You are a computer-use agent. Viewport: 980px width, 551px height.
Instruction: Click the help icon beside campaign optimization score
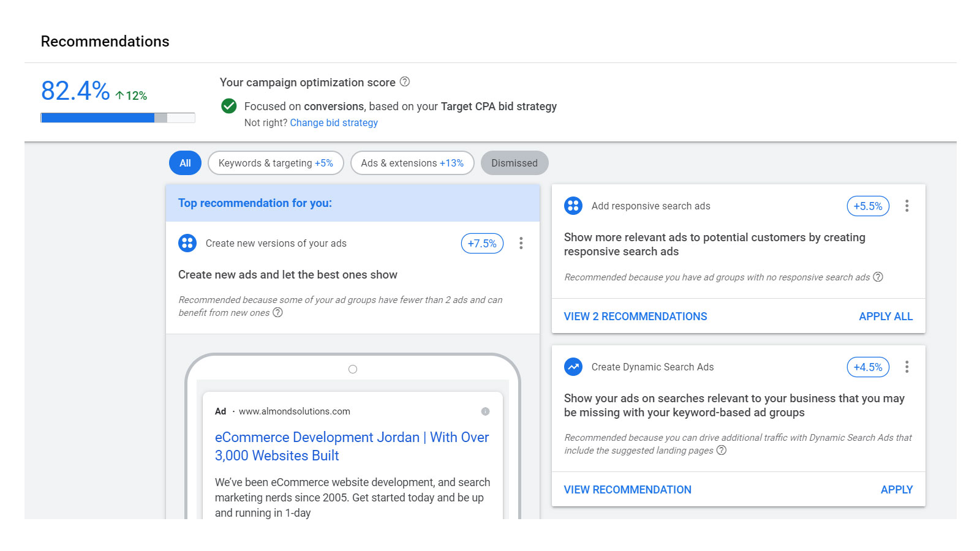(x=405, y=81)
